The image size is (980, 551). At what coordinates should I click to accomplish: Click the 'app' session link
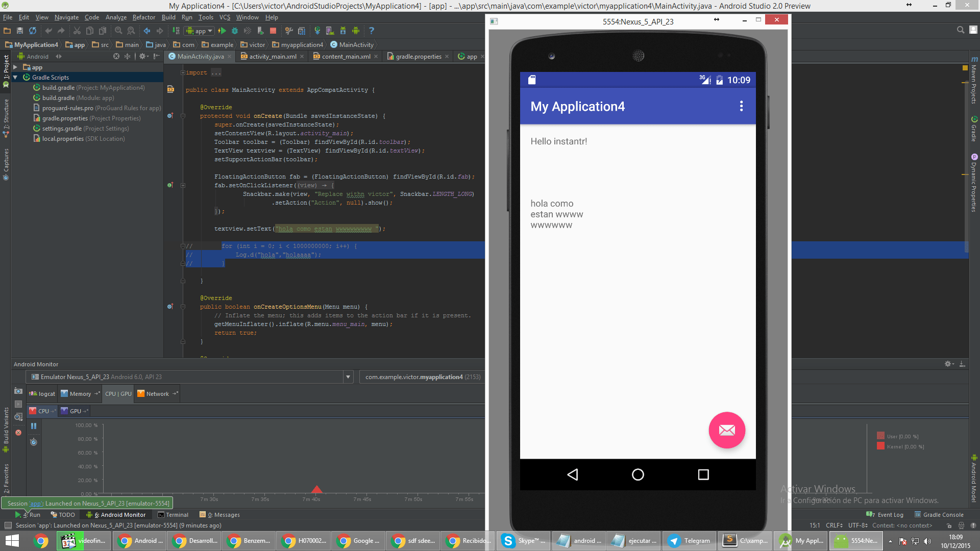35,503
